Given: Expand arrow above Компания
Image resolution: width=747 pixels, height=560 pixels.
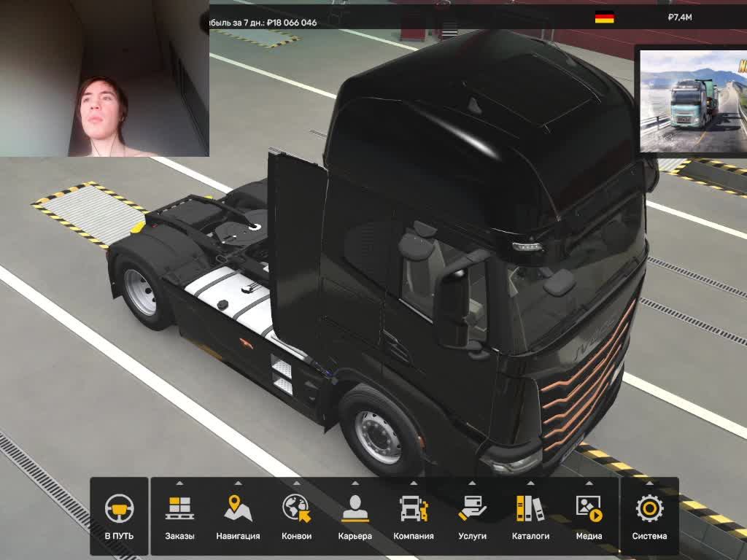Looking at the screenshot, I should coord(414,483).
